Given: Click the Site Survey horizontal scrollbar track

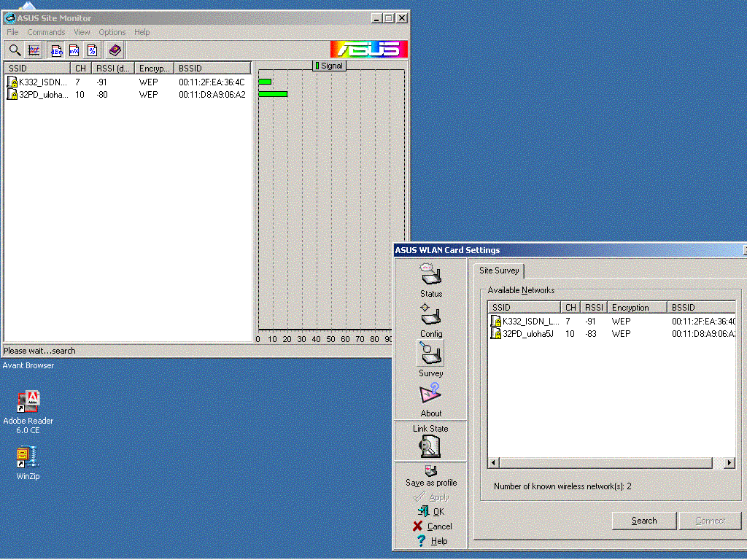Looking at the screenshot, I should pyautogui.click(x=611, y=462).
